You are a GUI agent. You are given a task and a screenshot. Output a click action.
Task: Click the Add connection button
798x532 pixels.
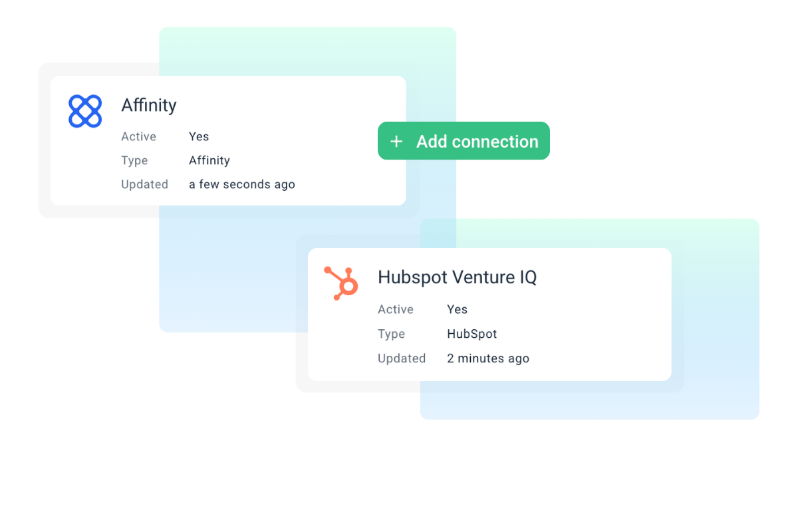click(x=464, y=141)
